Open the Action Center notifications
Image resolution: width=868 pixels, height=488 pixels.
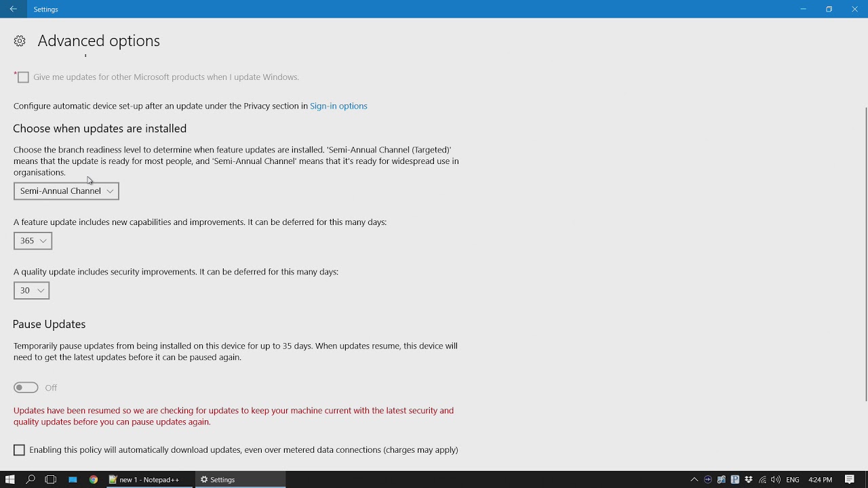(850, 479)
